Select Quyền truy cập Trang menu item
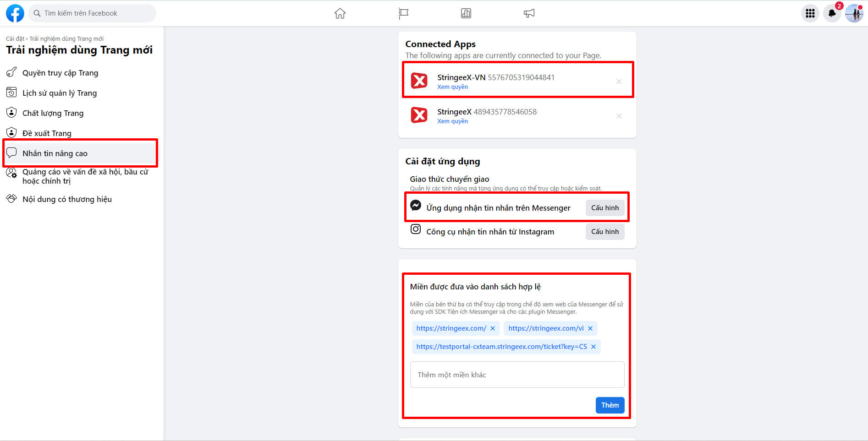Image resolution: width=868 pixels, height=441 pixels. pos(60,73)
